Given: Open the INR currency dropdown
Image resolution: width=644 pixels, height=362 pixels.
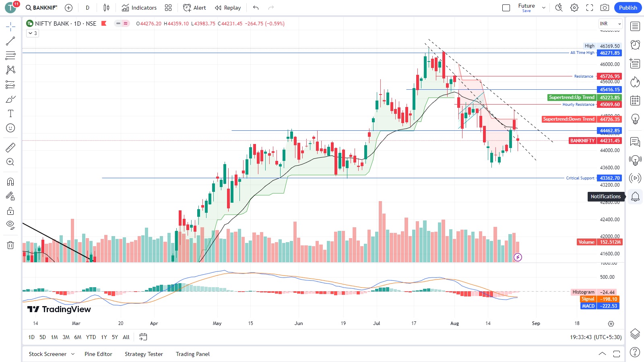Looking at the screenshot, I should 611,24.
